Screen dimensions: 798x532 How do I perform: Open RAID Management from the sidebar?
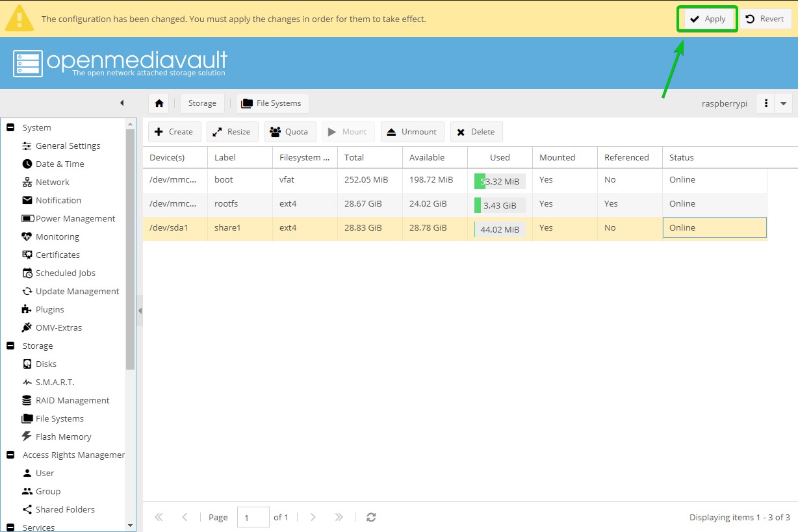(x=72, y=400)
